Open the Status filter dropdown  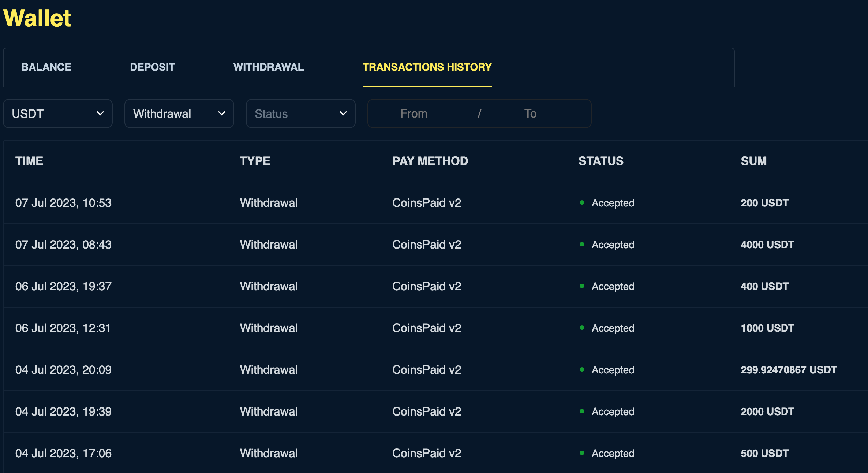click(300, 113)
